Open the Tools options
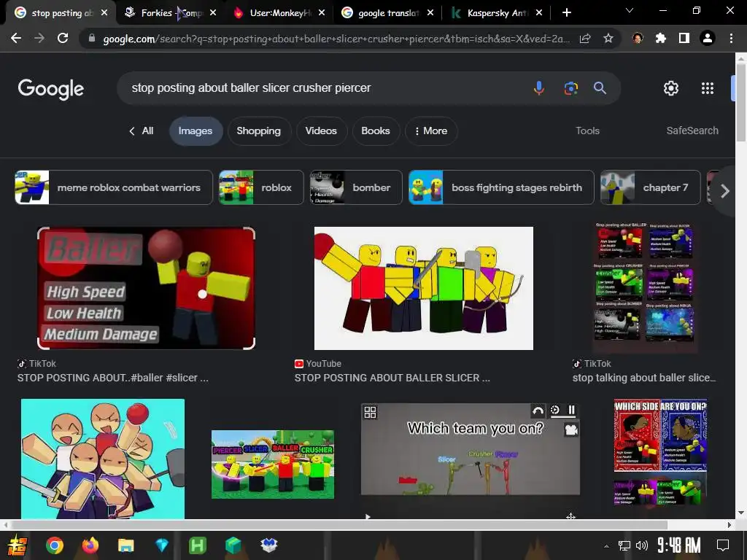Screen dimensions: 747x560 (x=587, y=131)
